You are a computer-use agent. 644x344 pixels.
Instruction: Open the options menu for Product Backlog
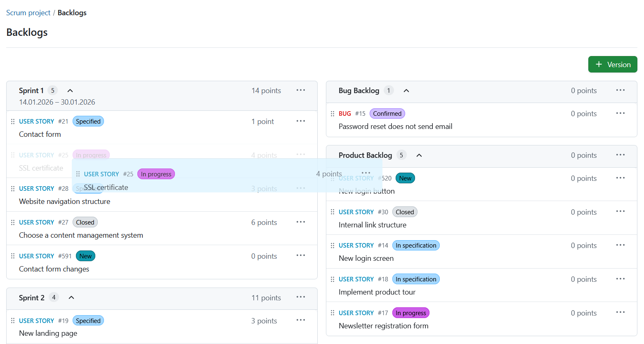(620, 154)
